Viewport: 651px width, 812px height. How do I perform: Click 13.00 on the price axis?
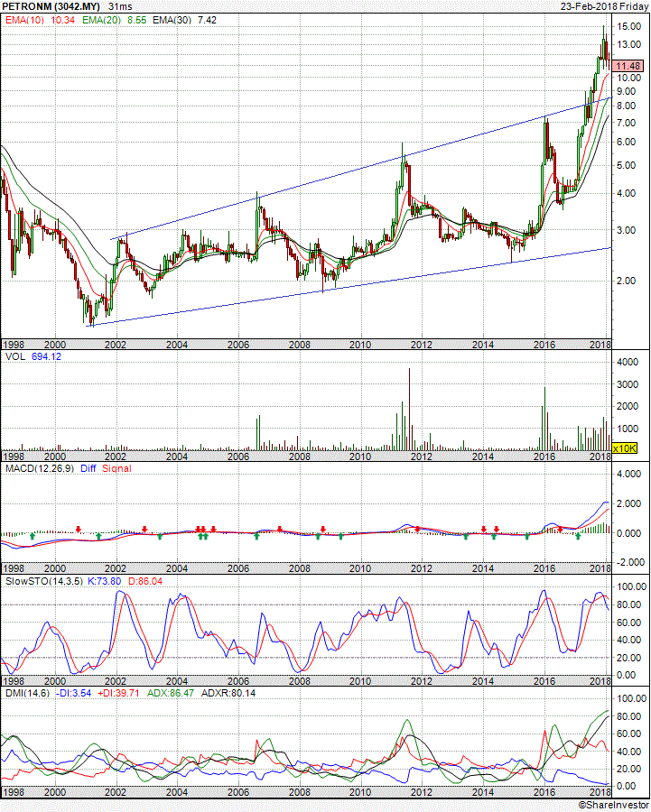(629, 44)
